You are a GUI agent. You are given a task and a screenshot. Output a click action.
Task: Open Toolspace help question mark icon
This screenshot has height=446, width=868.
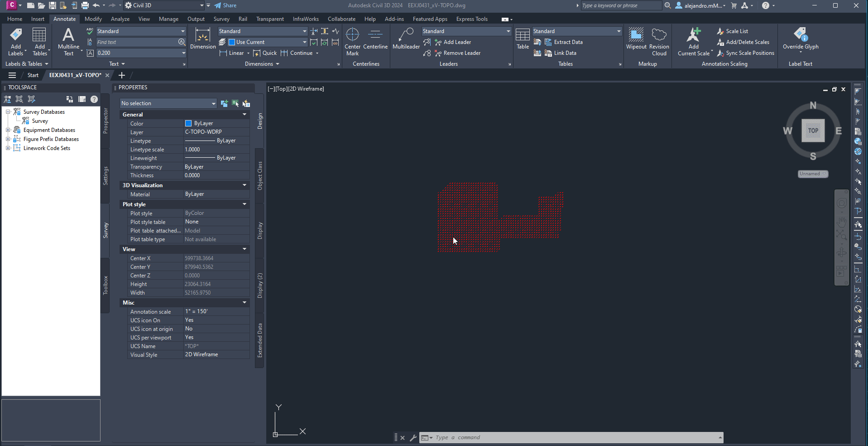point(94,99)
